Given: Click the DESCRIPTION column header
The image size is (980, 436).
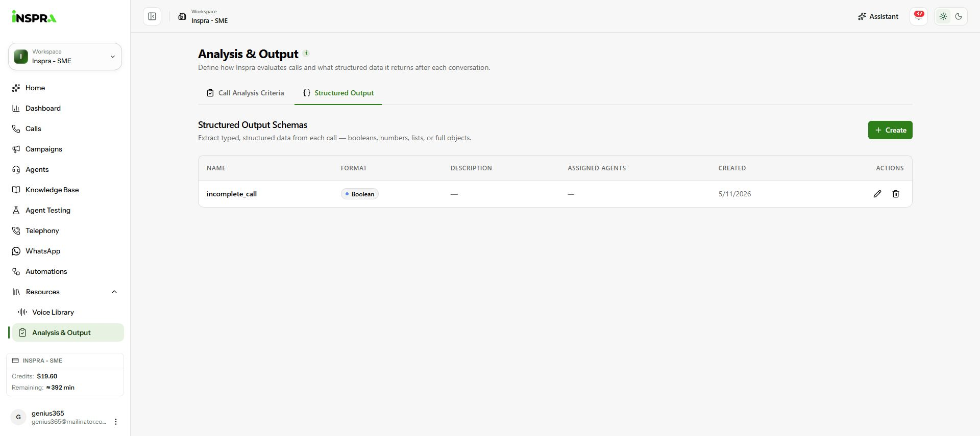Looking at the screenshot, I should point(471,168).
